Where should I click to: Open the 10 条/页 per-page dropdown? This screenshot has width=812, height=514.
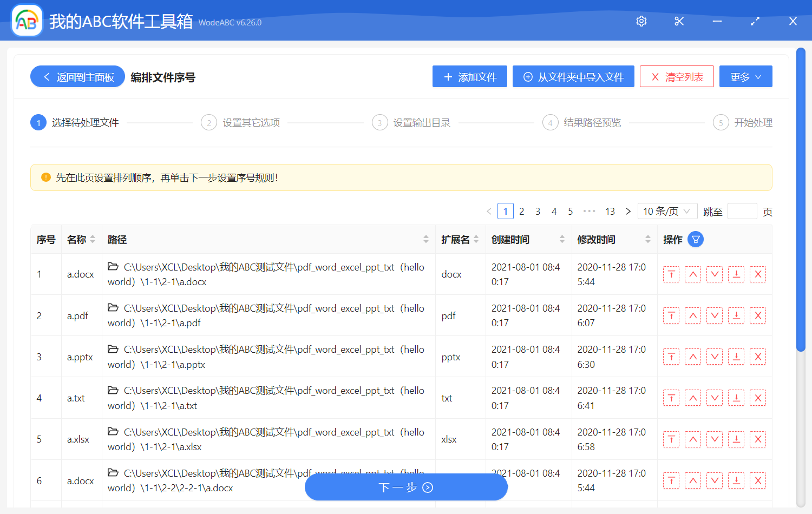pyautogui.click(x=667, y=211)
